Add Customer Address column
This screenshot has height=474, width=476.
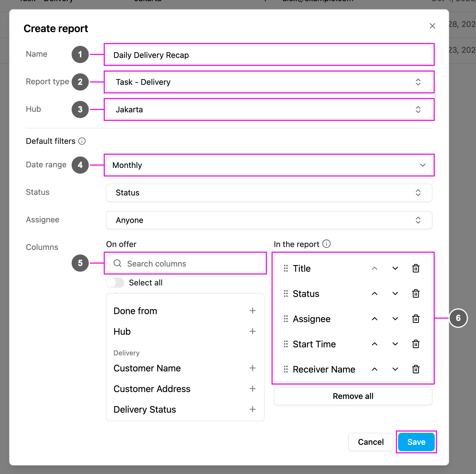click(x=253, y=389)
